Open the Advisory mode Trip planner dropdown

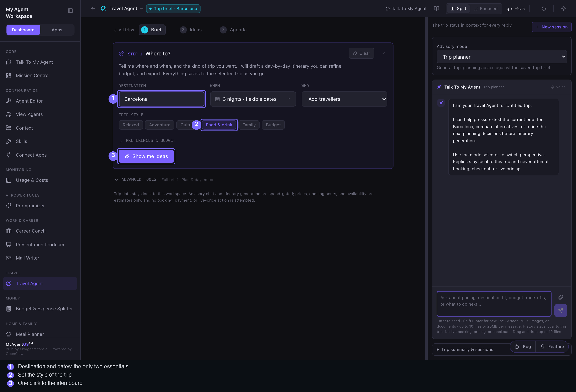[x=502, y=57]
